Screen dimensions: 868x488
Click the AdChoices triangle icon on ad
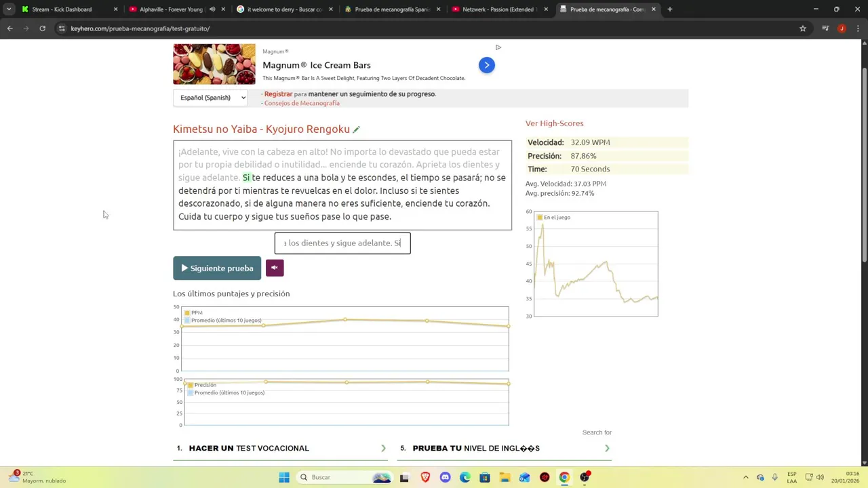498,47
